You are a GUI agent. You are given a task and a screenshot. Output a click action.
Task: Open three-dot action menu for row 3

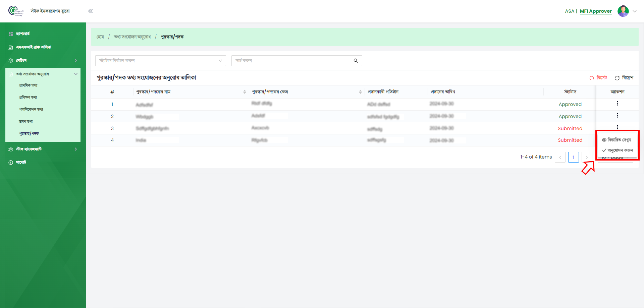tap(618, 127)
